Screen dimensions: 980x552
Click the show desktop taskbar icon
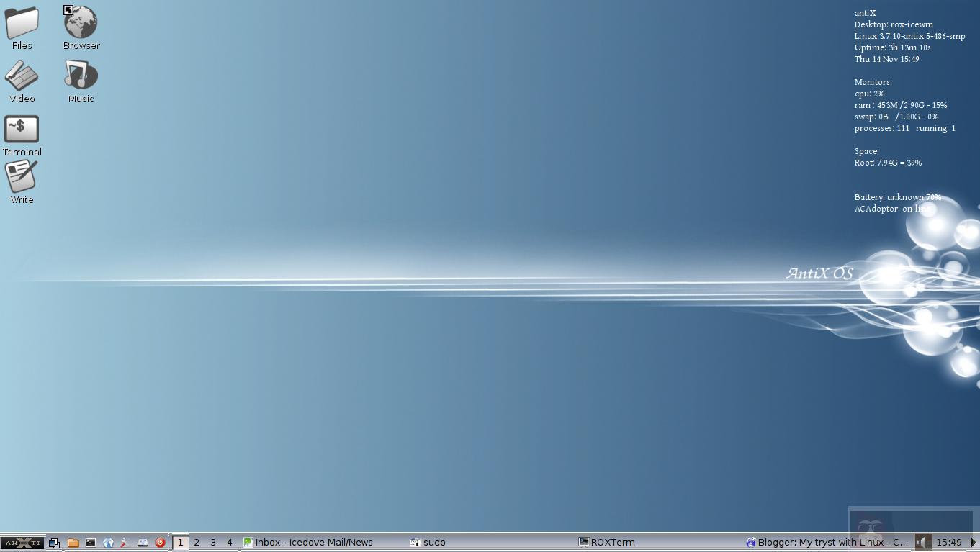pos(54,543)
